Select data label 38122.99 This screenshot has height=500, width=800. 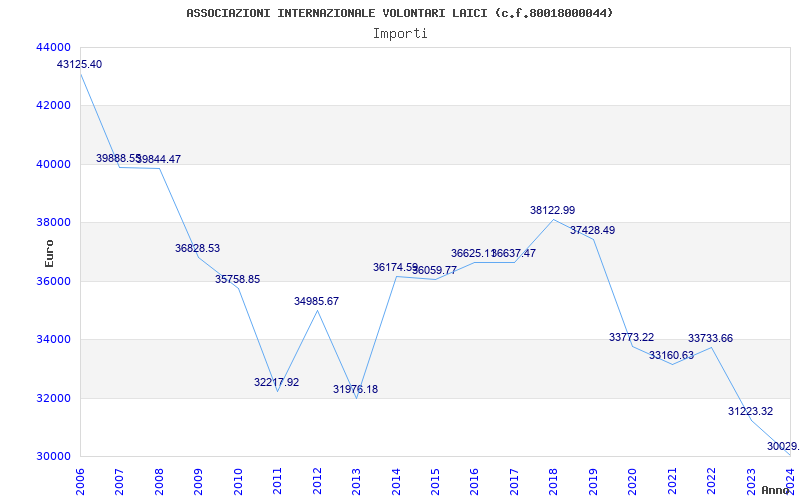pyautogui.click(x=553, y=210)
